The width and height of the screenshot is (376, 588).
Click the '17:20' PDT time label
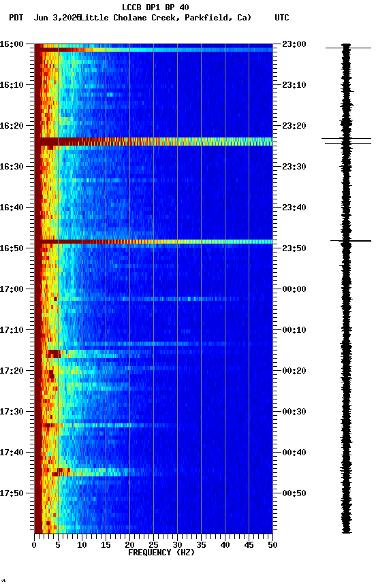coord(12,371)
